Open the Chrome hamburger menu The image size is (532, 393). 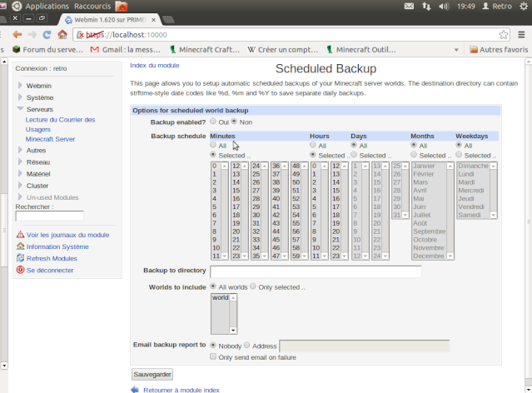click(x=521, y=34)
